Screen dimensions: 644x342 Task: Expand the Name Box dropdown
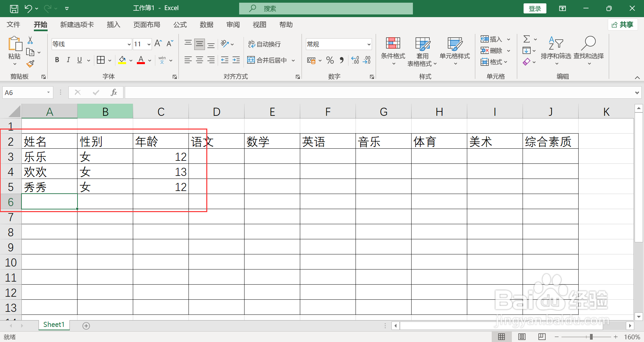click(49, 92)
